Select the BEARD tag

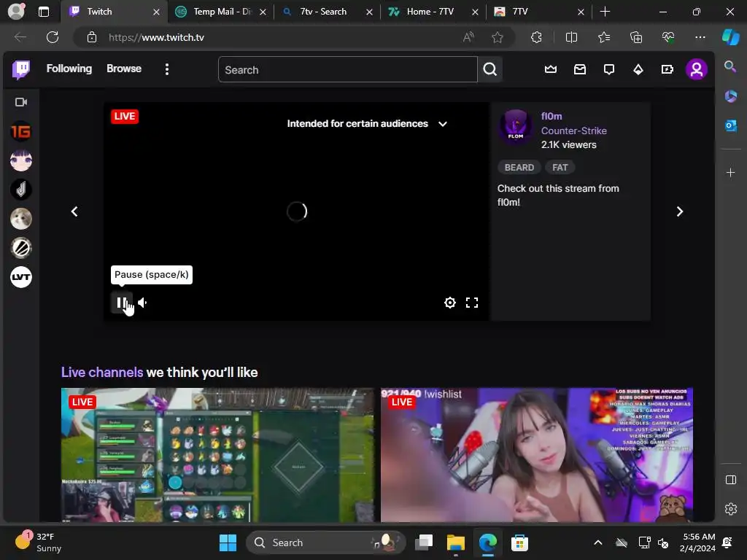tap(519, 168)
